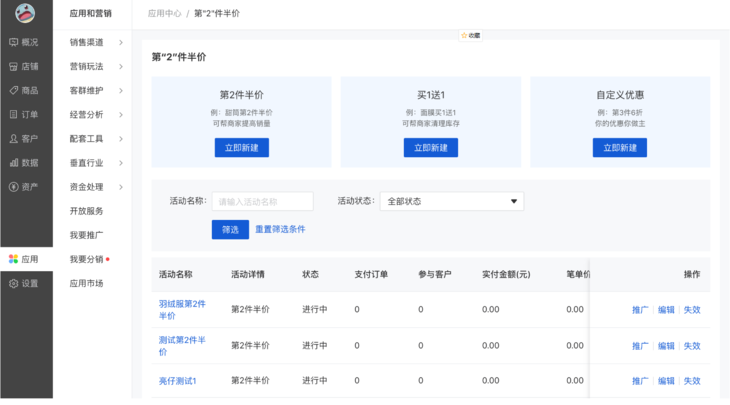Open 商品 products section
Screen dimensions: 730x405
point(24,90)
